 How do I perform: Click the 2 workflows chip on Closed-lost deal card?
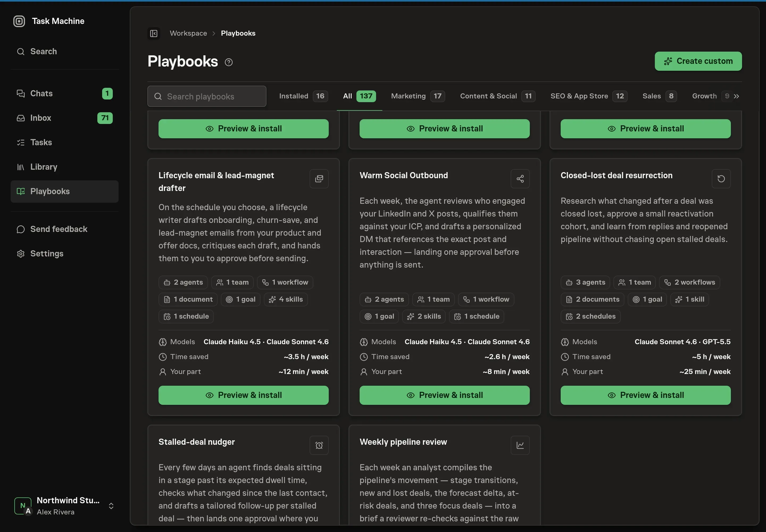tap(689, 283)
